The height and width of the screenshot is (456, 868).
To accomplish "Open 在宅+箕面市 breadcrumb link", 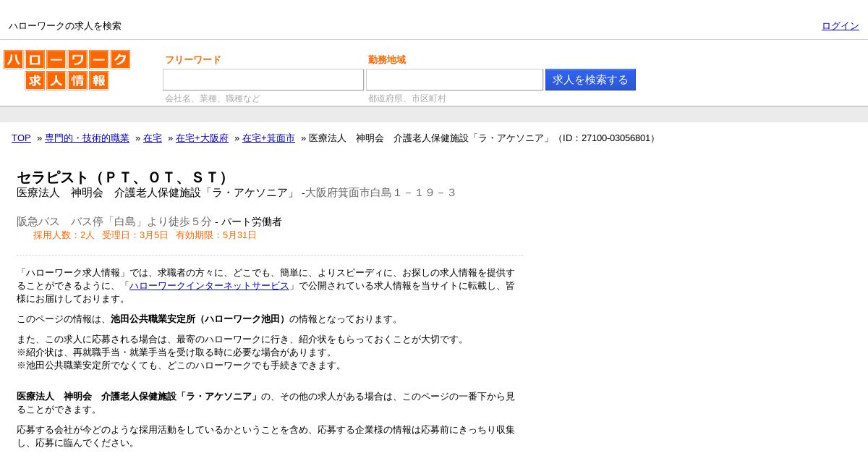I will coord(268,138).
